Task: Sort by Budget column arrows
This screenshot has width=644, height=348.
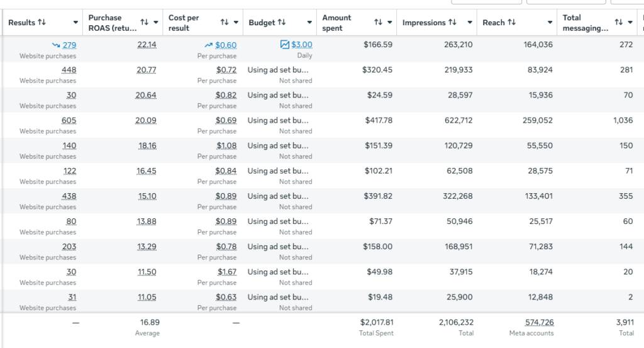Action: click(281, 22)
